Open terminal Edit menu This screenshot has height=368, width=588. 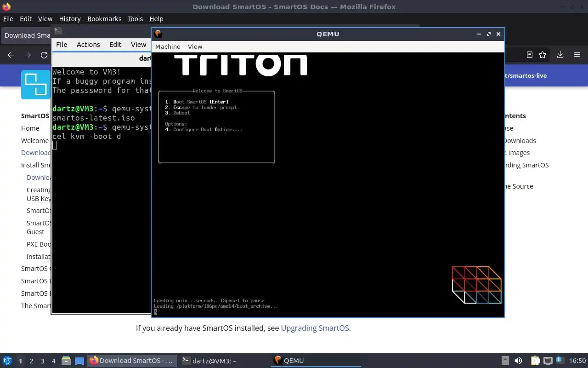coord(115,45)
